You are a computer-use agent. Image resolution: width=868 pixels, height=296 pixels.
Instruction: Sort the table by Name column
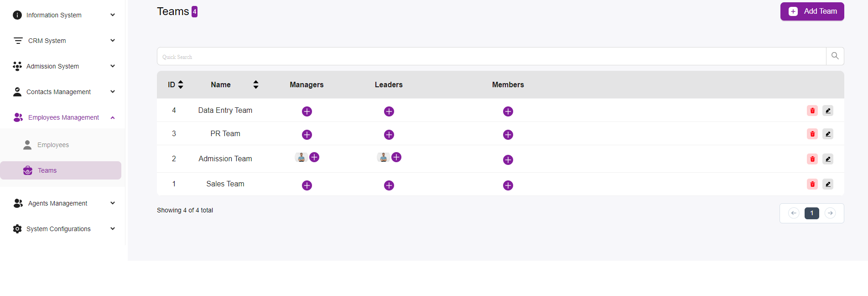(x=256, y=85)
